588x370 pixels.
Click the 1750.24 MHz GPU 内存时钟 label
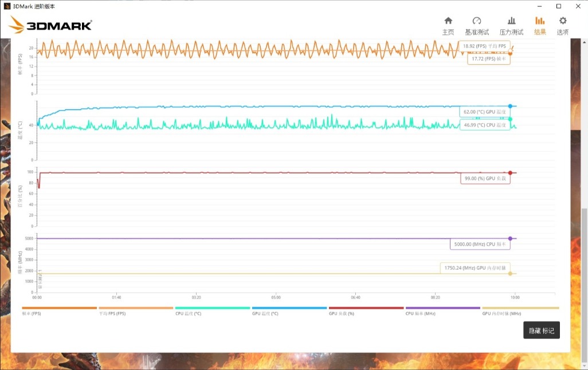[475, 267]
